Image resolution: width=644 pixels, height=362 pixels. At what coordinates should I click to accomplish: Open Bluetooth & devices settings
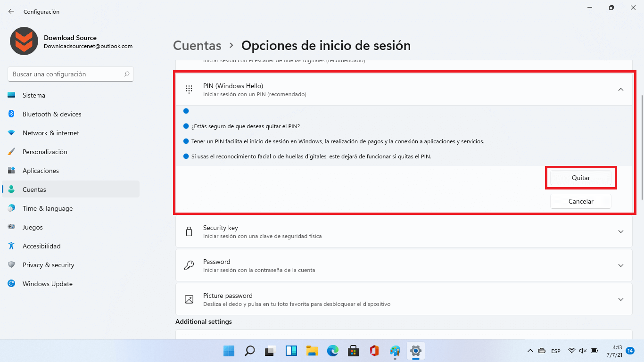(71, 114)
